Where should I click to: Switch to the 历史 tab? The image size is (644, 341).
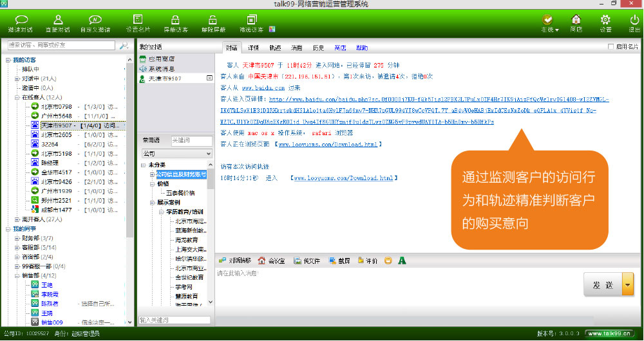pos(318,48)
